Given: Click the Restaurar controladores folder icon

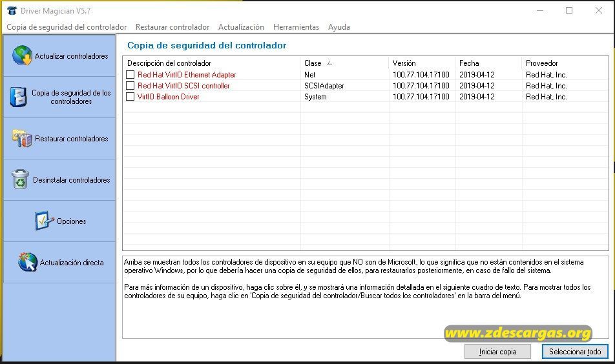Looking at the screenshot, I should point(22,138).
